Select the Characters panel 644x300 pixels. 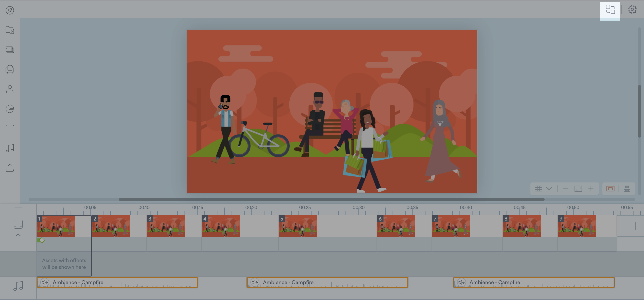click(x=10, y=89)
